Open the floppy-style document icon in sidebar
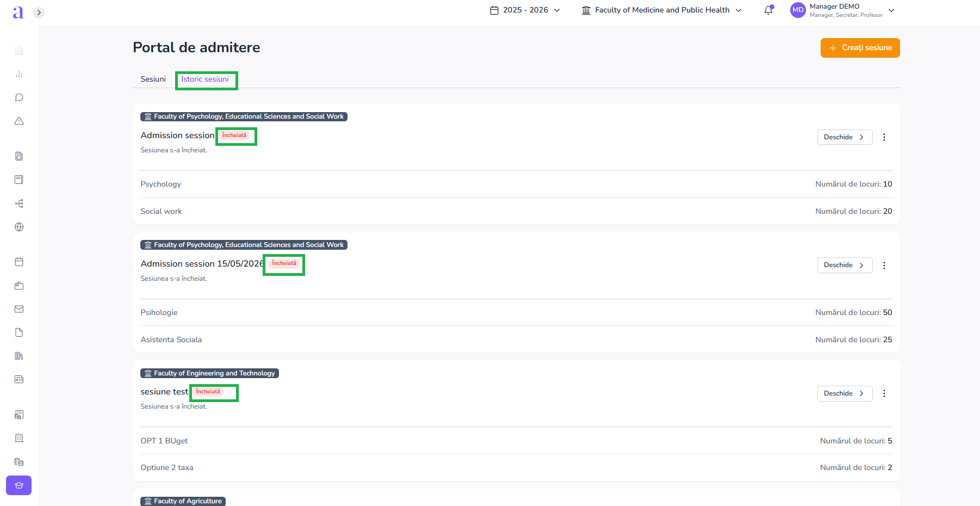The height and width of the screenshot is (506, 980). click(x=19, y=156)
